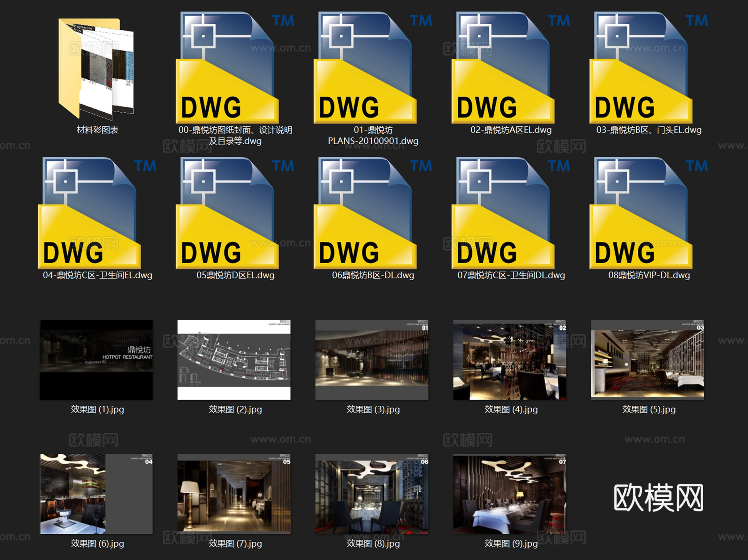The image size is (748, 560).
Task: Open the 材料彩图表 folder icon
Action: point(96,69)
